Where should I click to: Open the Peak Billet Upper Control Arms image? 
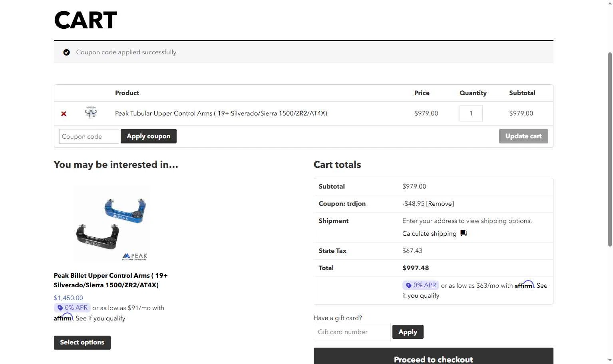point(111,224)
